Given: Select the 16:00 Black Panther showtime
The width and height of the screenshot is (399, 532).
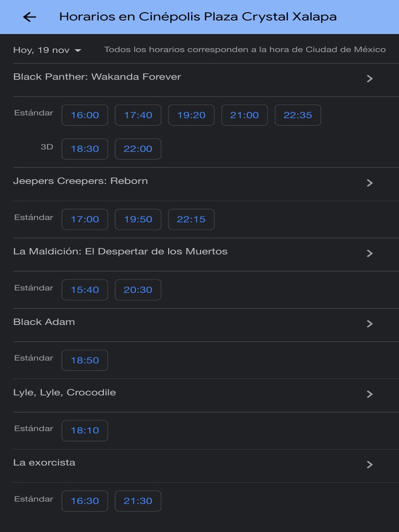Looking at the screenshot, I should coord(85,115).
